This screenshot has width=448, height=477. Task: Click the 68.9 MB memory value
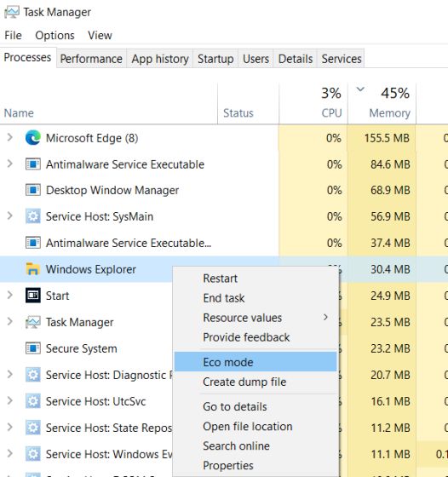point(390,191)
